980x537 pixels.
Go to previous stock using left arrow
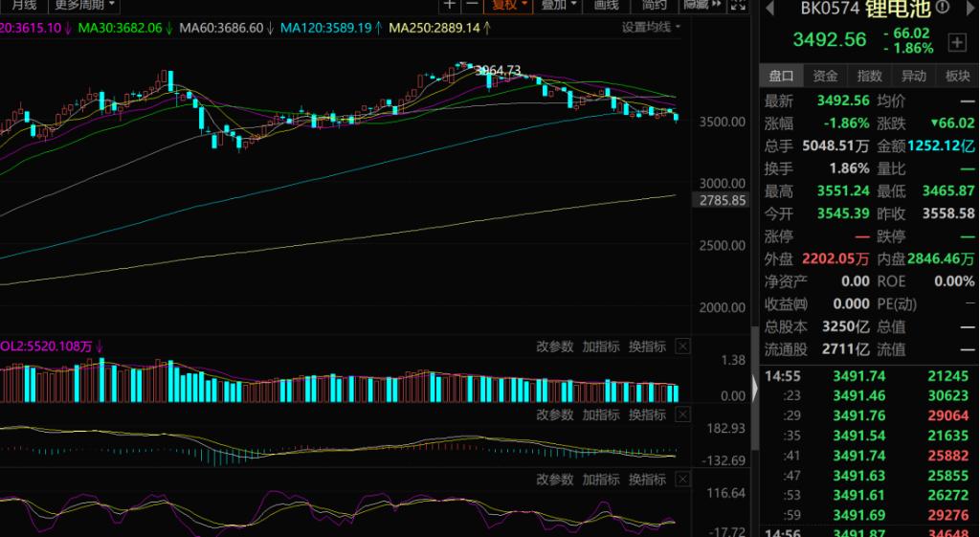[x=770, y=10]
